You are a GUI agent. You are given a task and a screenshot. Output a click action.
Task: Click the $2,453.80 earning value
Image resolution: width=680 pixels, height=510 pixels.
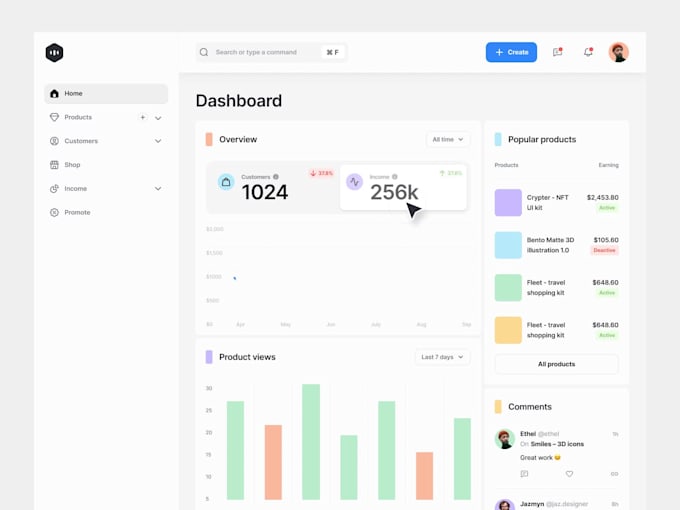(603, 197)
